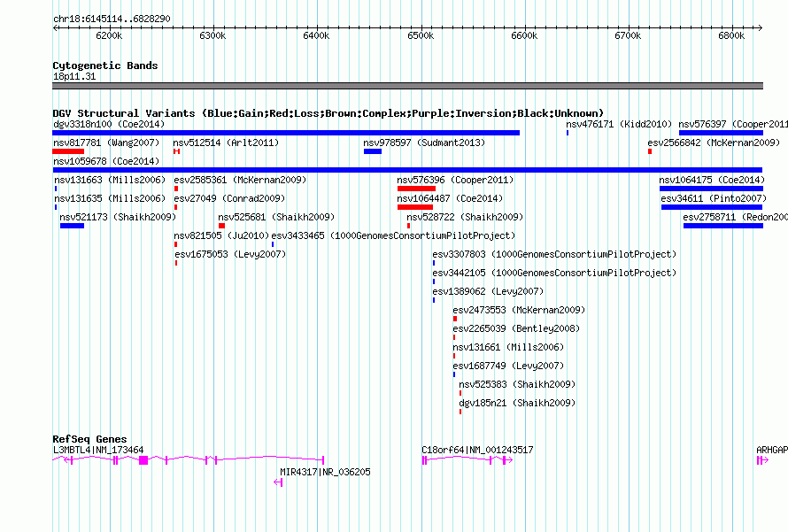Click the 6400k ruler tick label
The image size is (788, 532).
(316, 35)
